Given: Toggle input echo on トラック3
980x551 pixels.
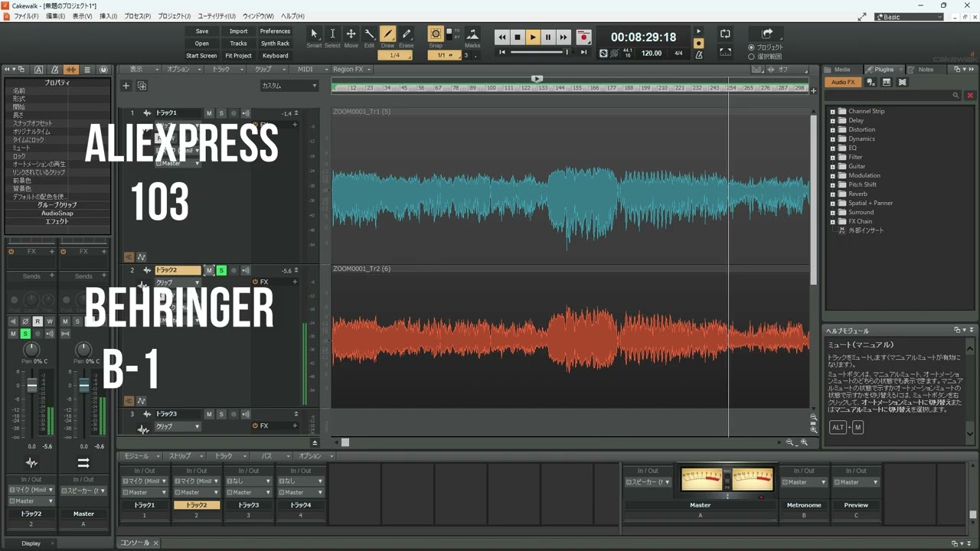Looking at the screenshot, I should pyautogui.click(x=246, y=414).
